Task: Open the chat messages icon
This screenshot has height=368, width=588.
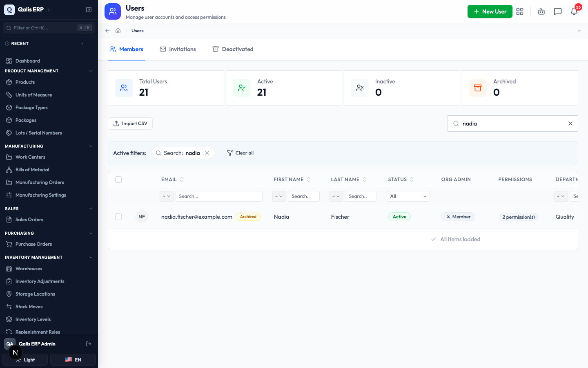Action: point(558,11)
